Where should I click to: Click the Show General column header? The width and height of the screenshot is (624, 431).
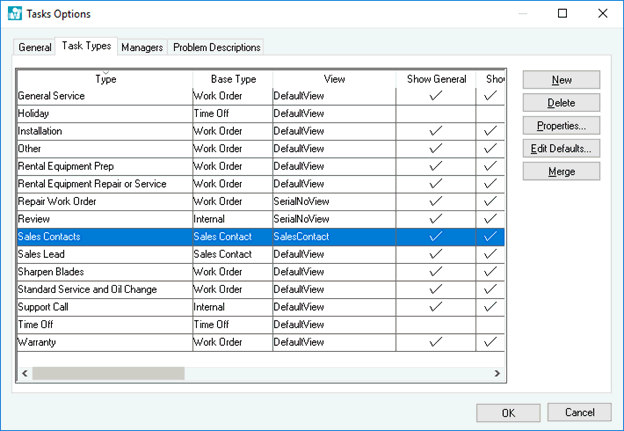click(436, 79)
